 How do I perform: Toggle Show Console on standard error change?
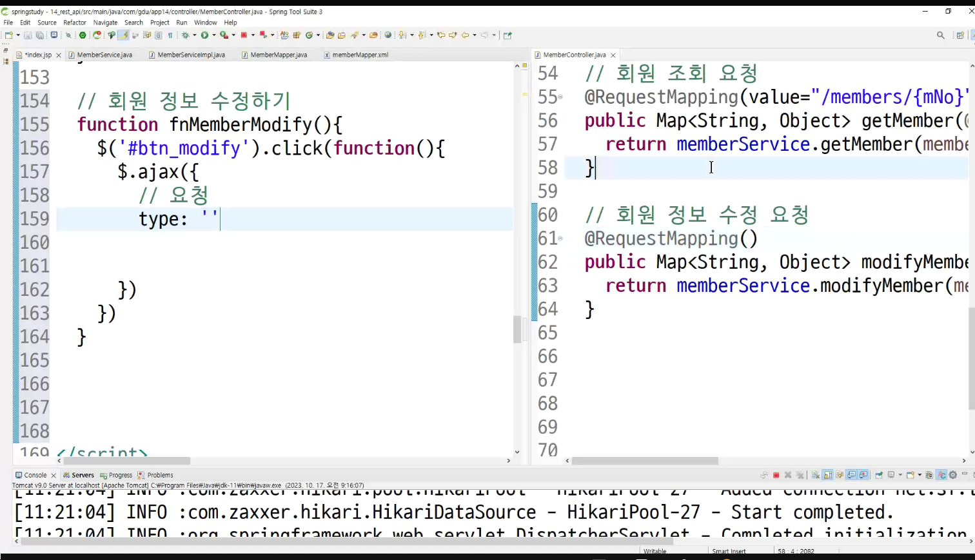[863, 475]
